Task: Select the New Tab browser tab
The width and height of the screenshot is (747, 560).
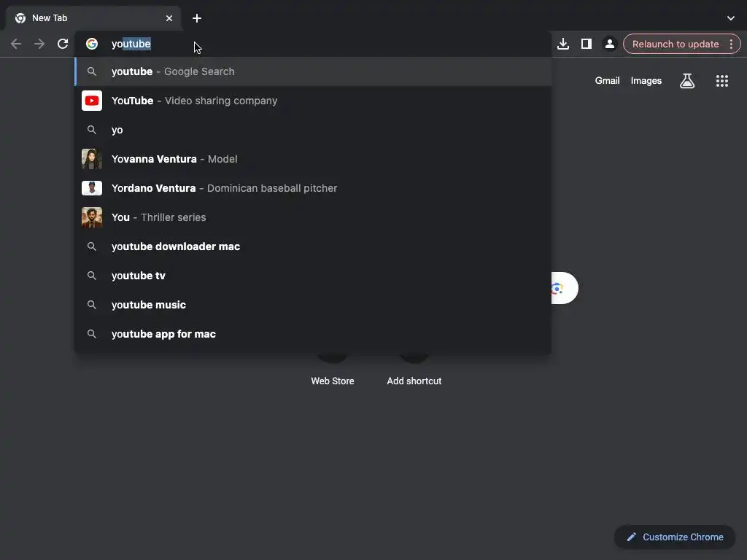Action: click(x=93, y=18)
